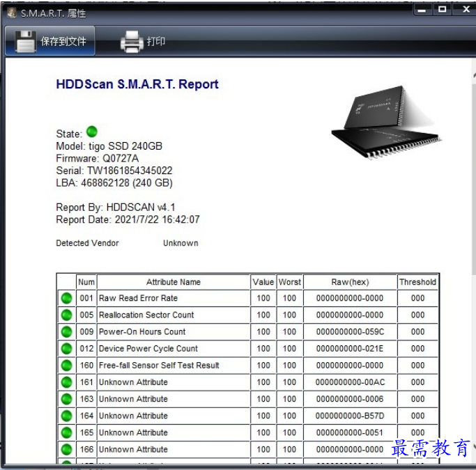Click the Unknown vendor value
Viewport: 476px width, 470px height.
(x=181, y=243)
